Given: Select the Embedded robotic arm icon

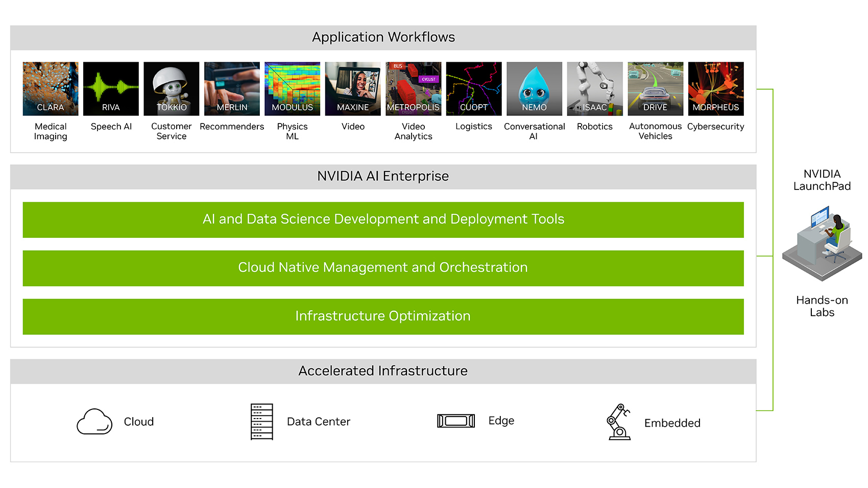Looking at the screenshot, I should click(618, 422).
